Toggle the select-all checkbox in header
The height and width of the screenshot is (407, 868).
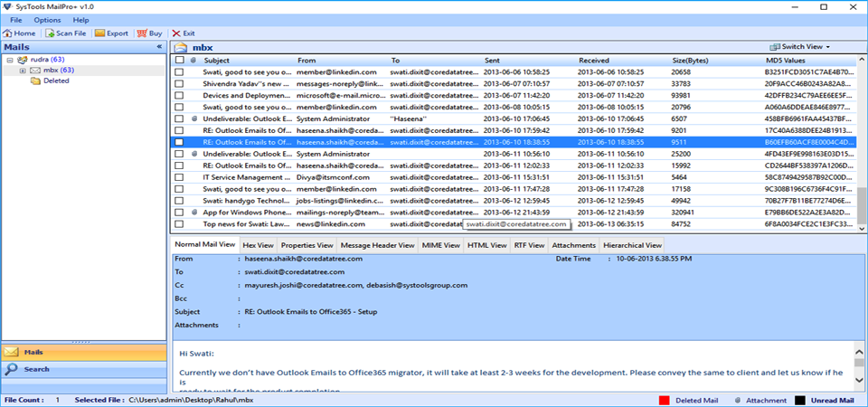(x=179, y=60)
